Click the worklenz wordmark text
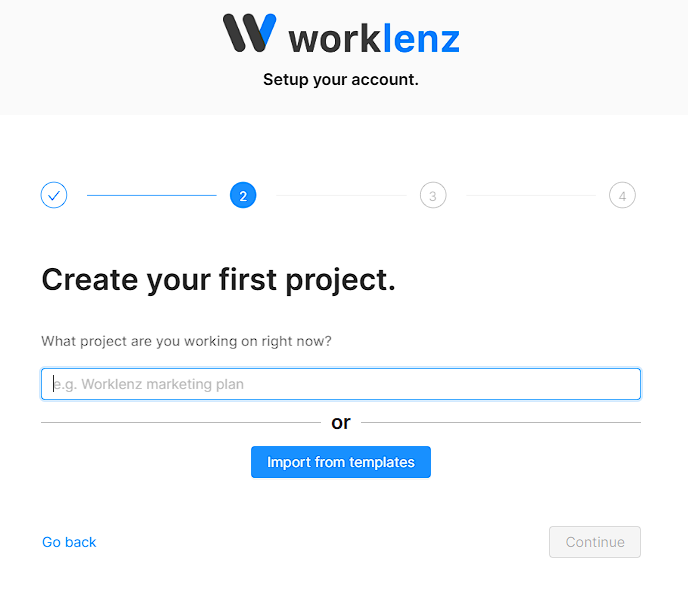The width and height of the screenshot is (688, 597). (x=374, y=38)
